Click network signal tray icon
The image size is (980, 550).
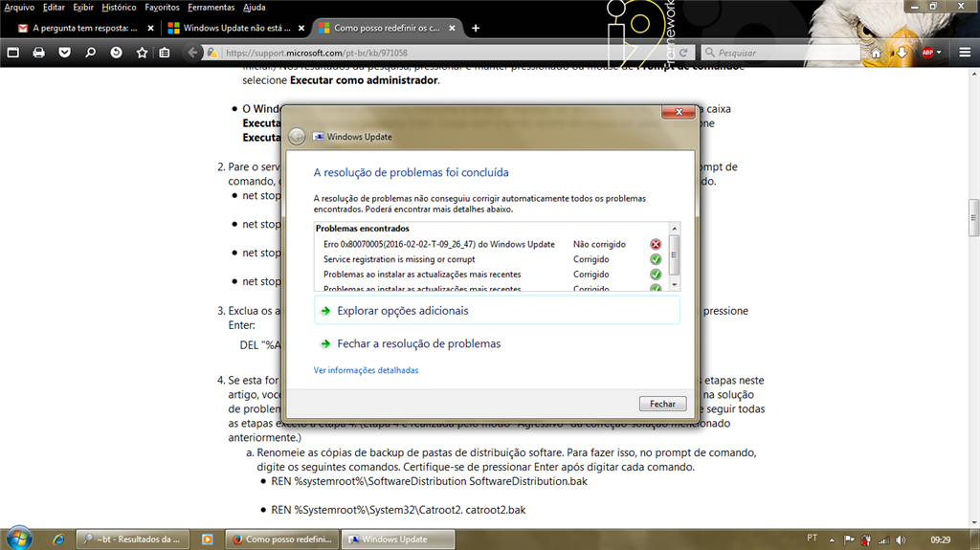[883, 540]
